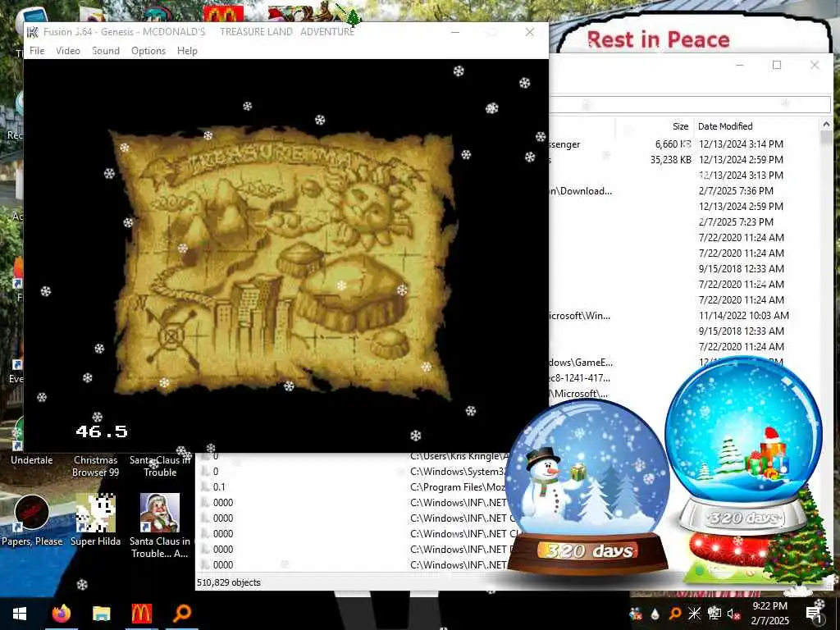Select the Super Hilda desktop icon

pyautogui.click(x=95, y=521)
